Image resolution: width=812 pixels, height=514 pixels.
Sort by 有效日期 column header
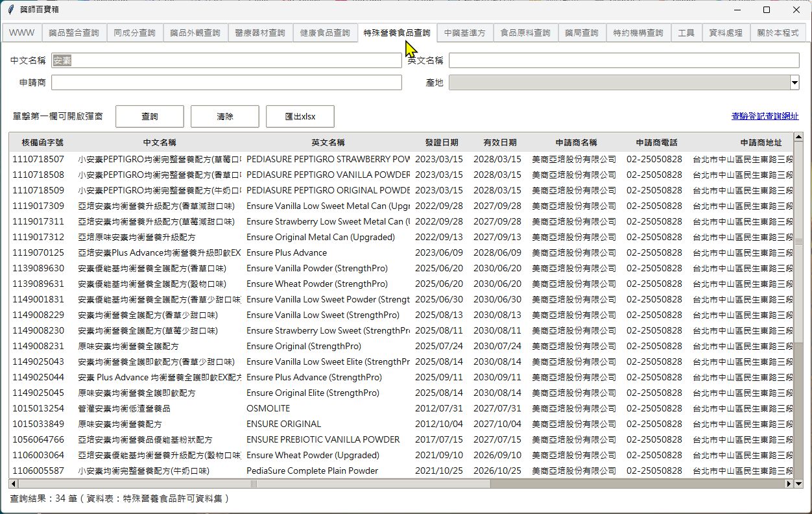pyautogui.click(x=500, y=143)
